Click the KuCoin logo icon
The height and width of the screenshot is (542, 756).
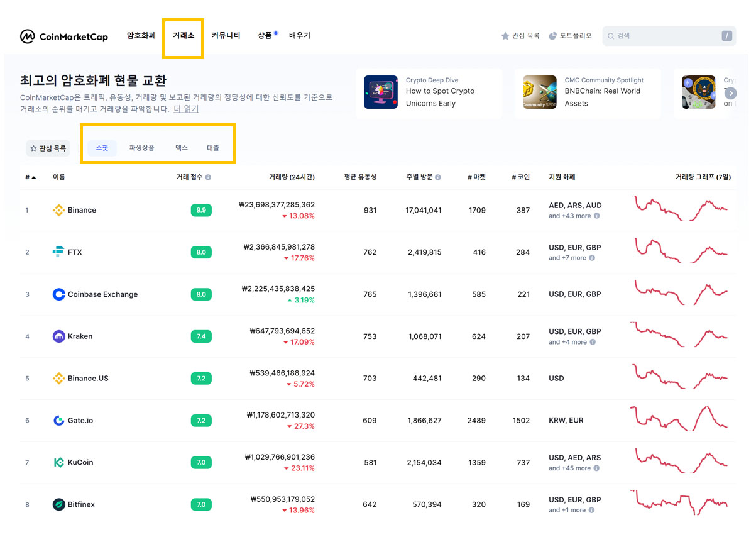point(58,463)
